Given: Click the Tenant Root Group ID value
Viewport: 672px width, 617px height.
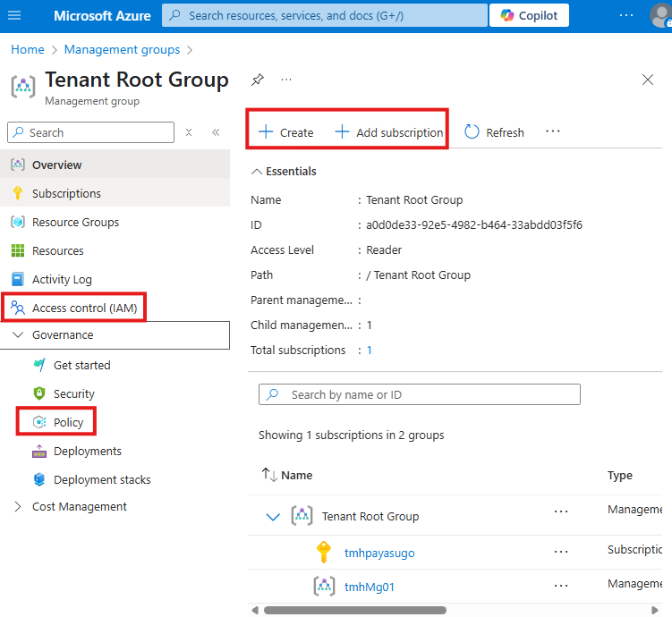Looking at the screenshot, I should point(474,225).
